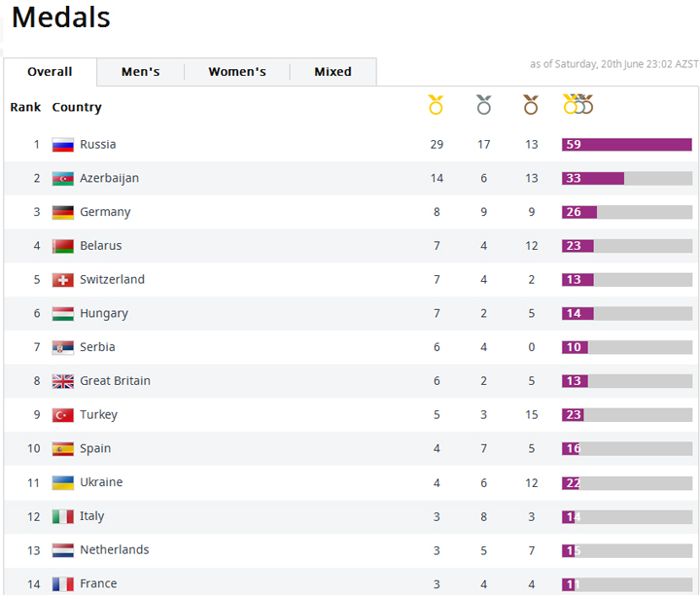The image size is (700, 595).
Task: Click the Rank column header
Action: pyautogui.click(x=25, y=107)
